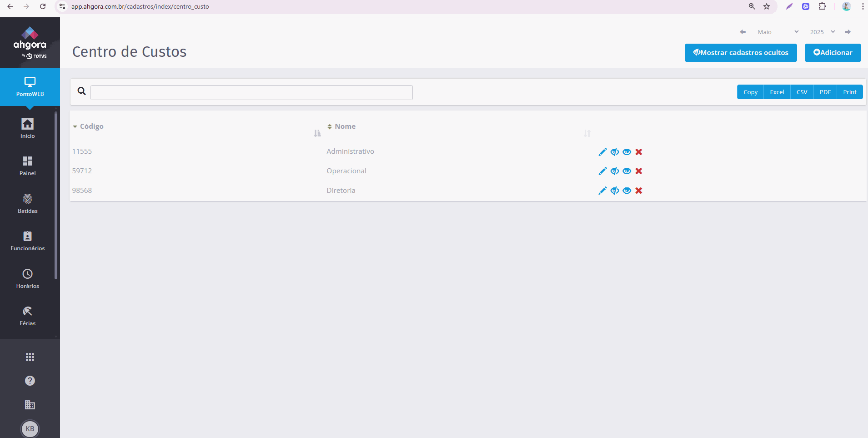Print the cost center table
This screenshot has height=438, width=868.
[x=850, y=92]
